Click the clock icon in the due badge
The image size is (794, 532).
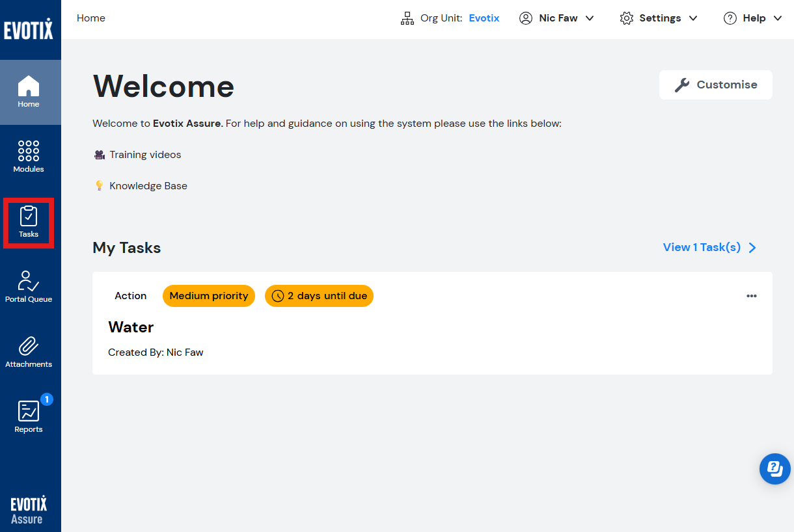278,296
